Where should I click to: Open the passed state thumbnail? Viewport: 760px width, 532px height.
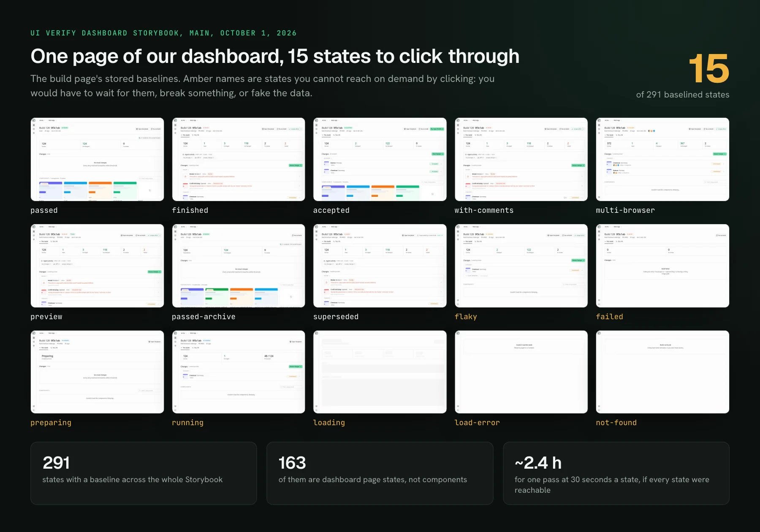97,159
